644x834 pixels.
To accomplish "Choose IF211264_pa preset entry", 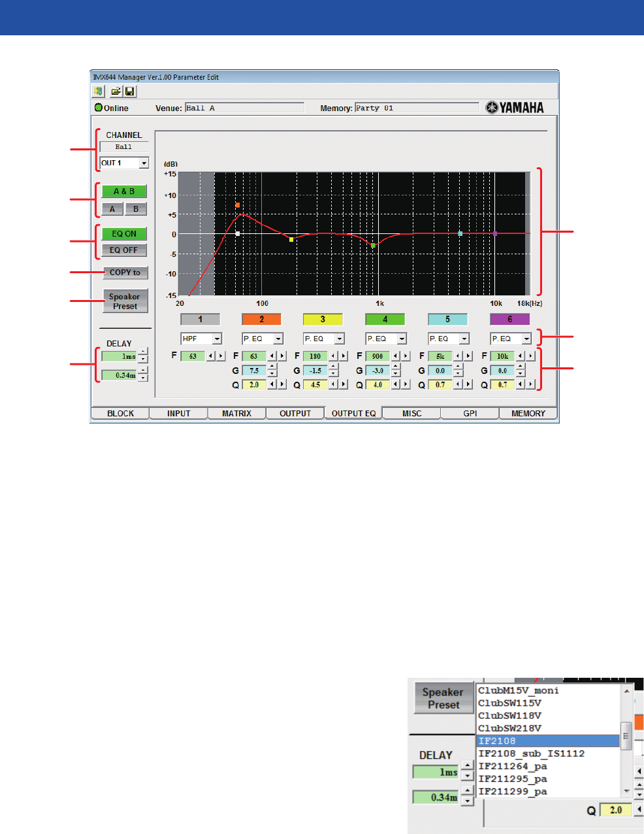I will (x=547, y=766).
